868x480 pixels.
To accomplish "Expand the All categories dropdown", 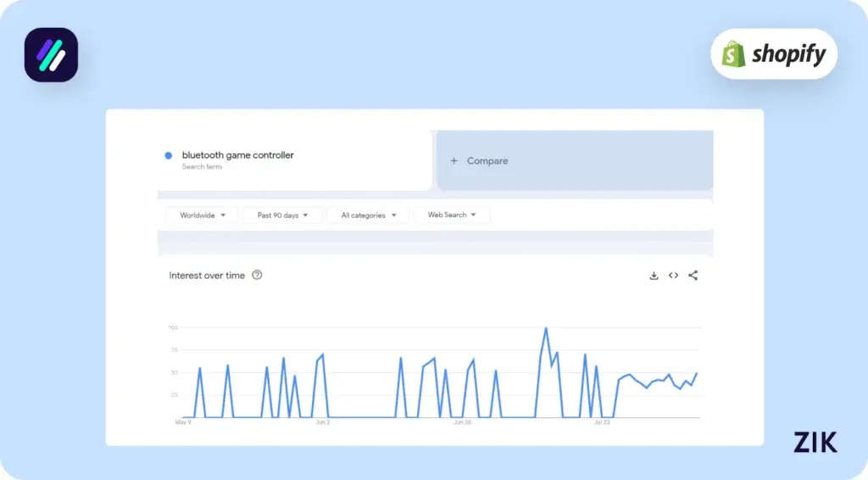I will point(368,215).
